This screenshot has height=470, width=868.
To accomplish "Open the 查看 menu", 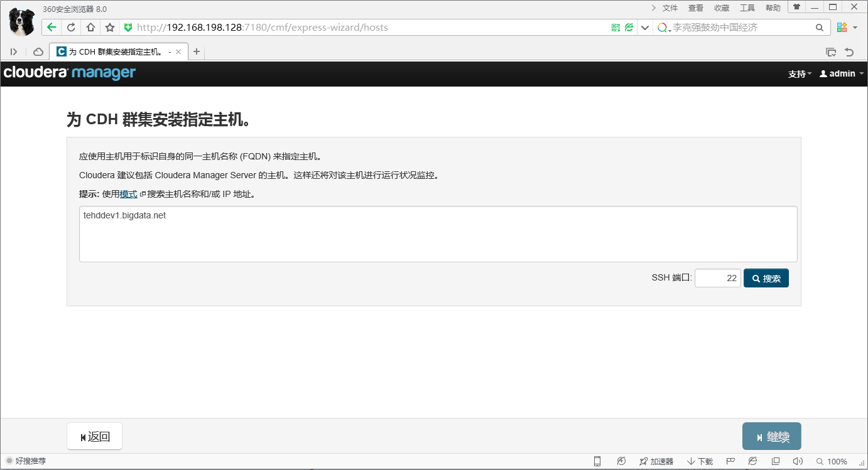I will coord(696,8).
